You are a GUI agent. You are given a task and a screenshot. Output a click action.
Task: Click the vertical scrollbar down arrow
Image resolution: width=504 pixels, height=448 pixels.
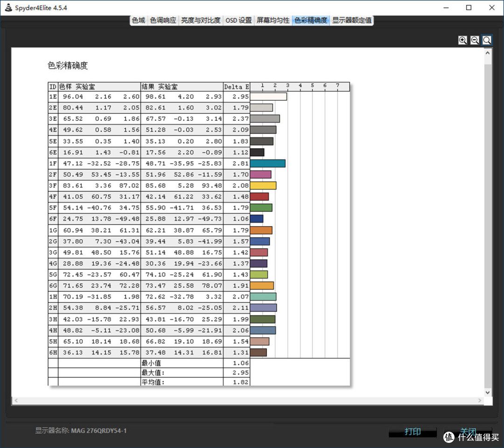pos(488,392)
